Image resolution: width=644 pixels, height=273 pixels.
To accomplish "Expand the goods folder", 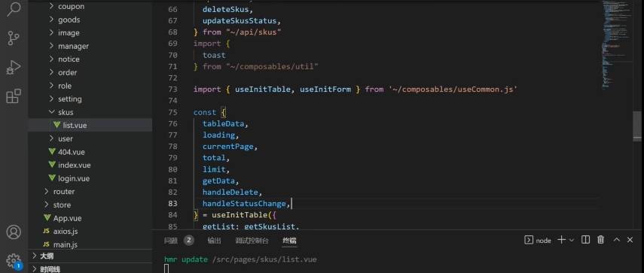I will click(64, 20).
